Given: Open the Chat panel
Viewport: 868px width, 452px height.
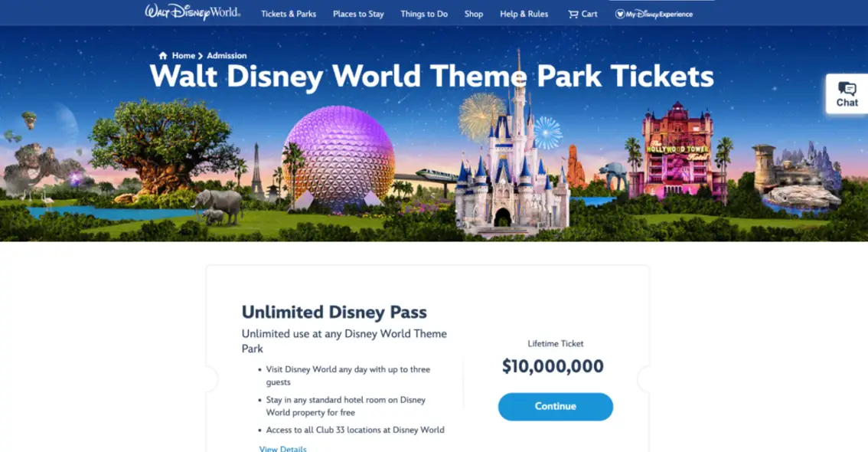Looking at the screenshot, I should (847, 96).
